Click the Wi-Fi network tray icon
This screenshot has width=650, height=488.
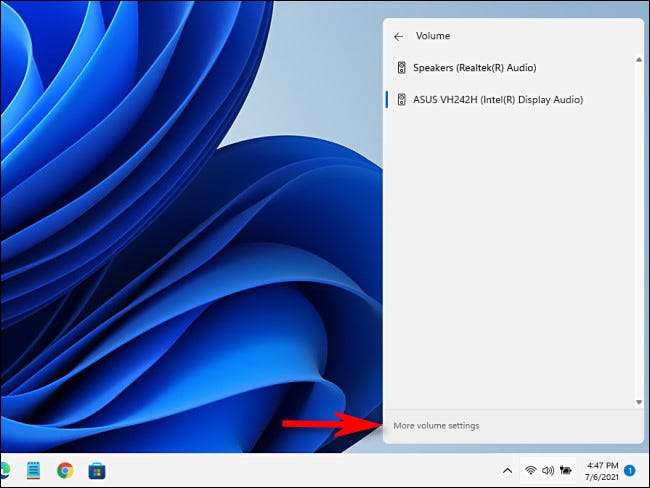pos(530,470)
